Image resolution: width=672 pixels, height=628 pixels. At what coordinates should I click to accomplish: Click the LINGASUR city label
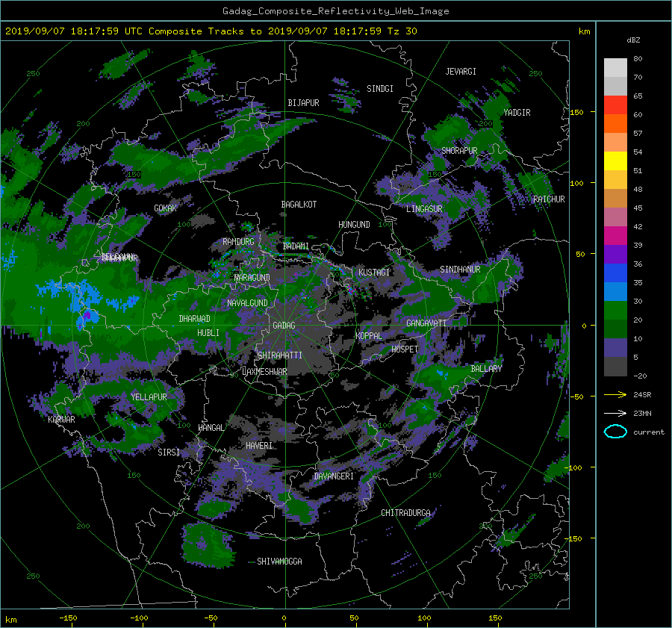pos(424,209)
